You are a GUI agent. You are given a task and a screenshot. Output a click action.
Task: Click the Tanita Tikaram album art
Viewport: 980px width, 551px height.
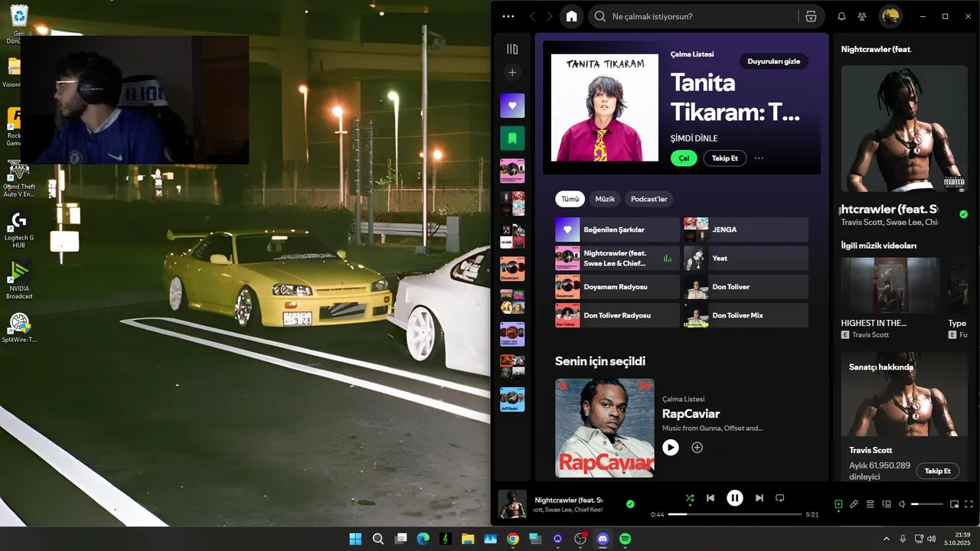point(605,108)
